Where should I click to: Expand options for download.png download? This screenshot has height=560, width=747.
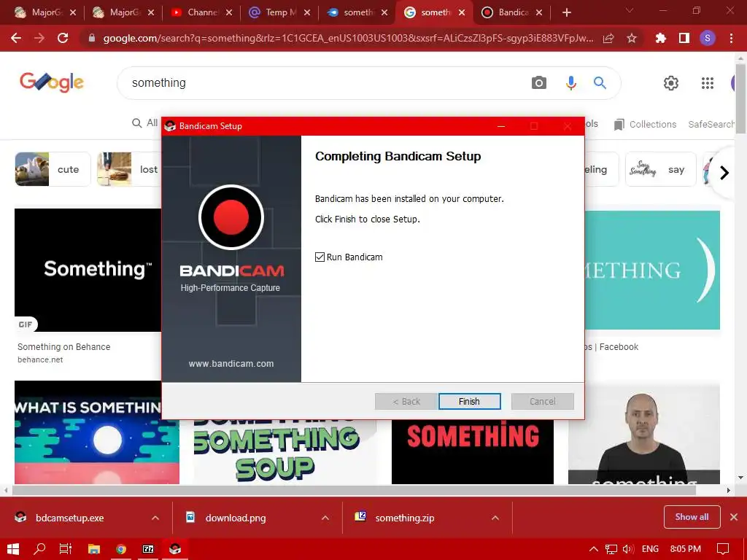pyautogui.click(x=325, y=518)
